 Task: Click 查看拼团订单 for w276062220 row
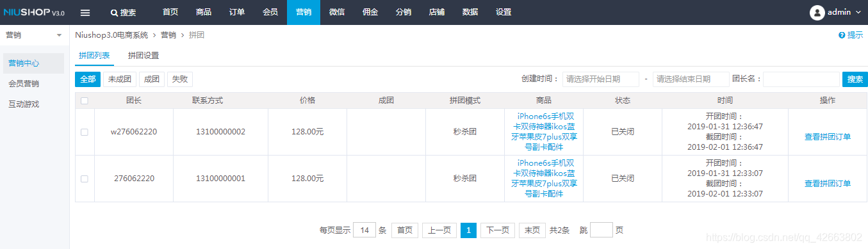click(828, 137)
